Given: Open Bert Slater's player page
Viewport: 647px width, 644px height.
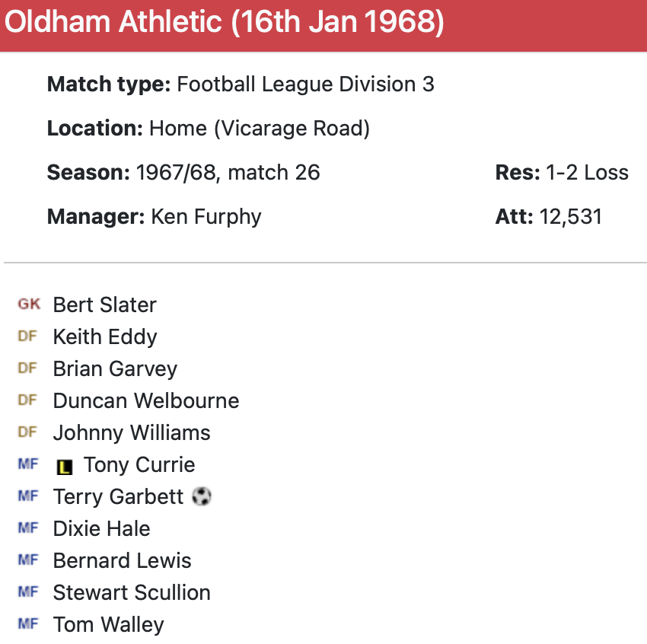Looking at the screenshot, I should 104,304.
